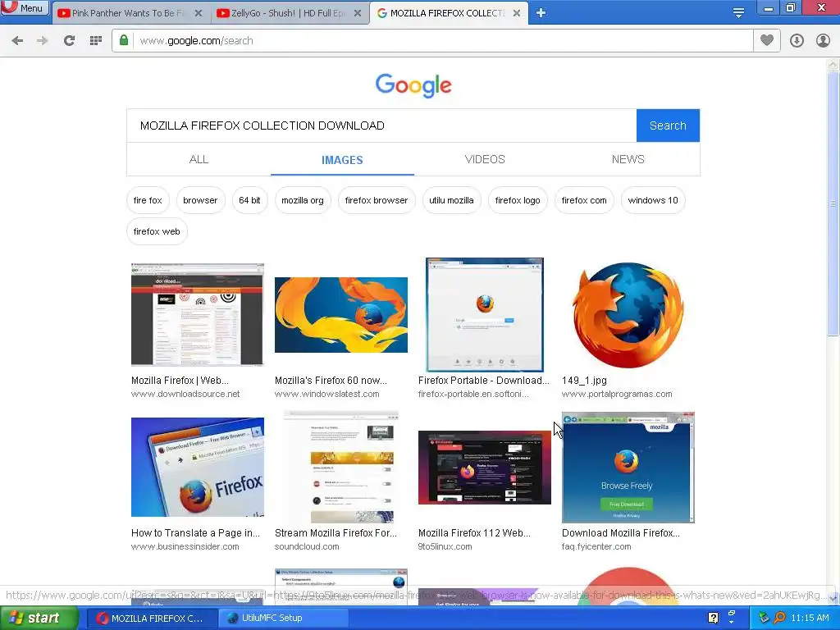Switch to the VIDEOS results tab

click(x=485, y=160)
